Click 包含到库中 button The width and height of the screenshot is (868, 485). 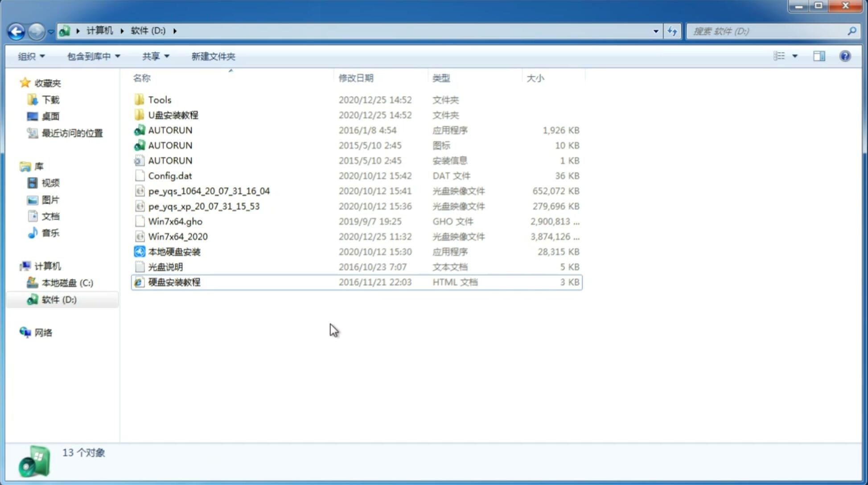92,56
